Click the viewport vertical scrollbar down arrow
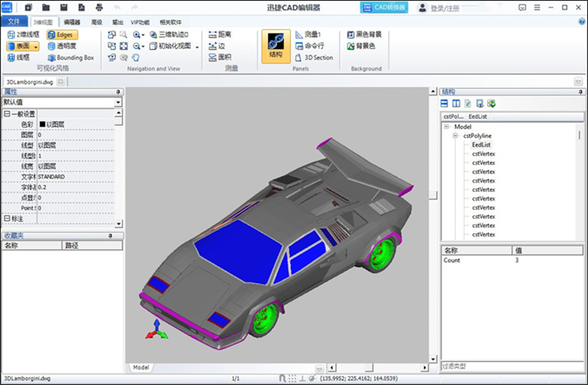 [x=433, y=359]
